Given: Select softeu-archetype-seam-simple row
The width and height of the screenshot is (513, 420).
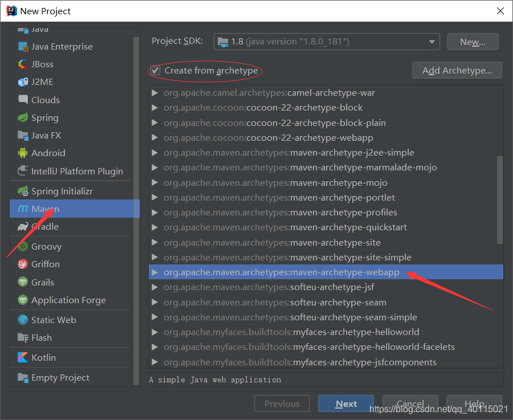Looking at the screenshot, I should pyautogui.click(x=326, y=317).
